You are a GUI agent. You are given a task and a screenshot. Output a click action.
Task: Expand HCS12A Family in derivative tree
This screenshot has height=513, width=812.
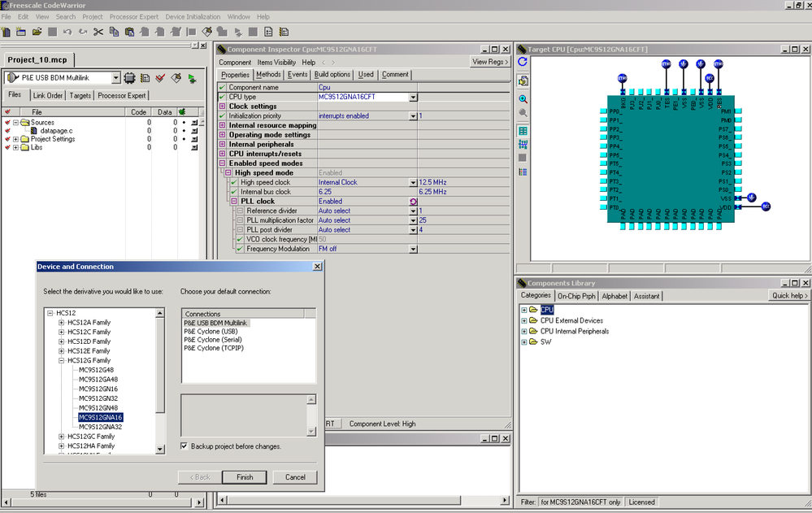tap(62, 323)
